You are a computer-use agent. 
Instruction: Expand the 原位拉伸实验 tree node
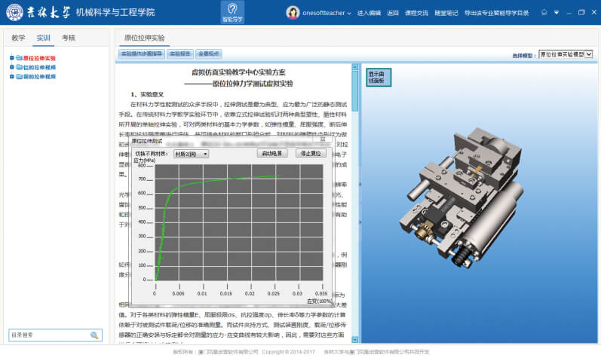coord(11,58)
